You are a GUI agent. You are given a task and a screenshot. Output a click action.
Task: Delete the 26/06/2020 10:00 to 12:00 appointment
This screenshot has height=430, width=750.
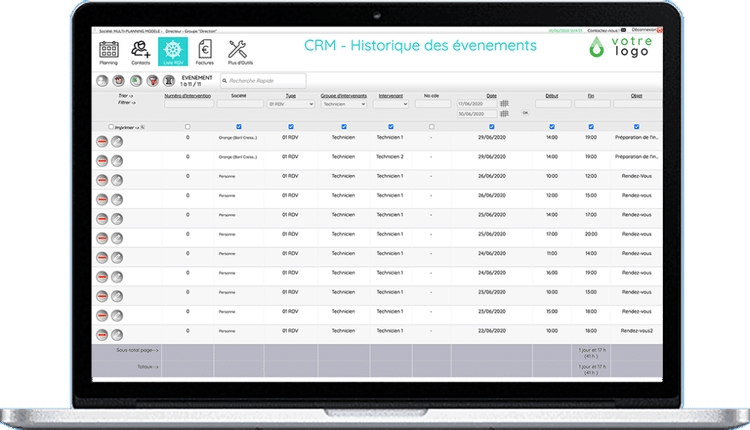[102, 180]
